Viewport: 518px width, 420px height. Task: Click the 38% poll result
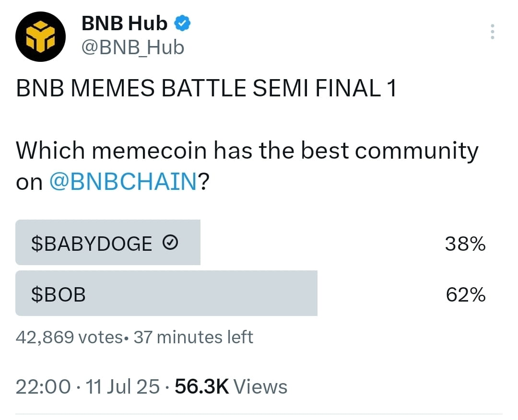tap(465, 244)
